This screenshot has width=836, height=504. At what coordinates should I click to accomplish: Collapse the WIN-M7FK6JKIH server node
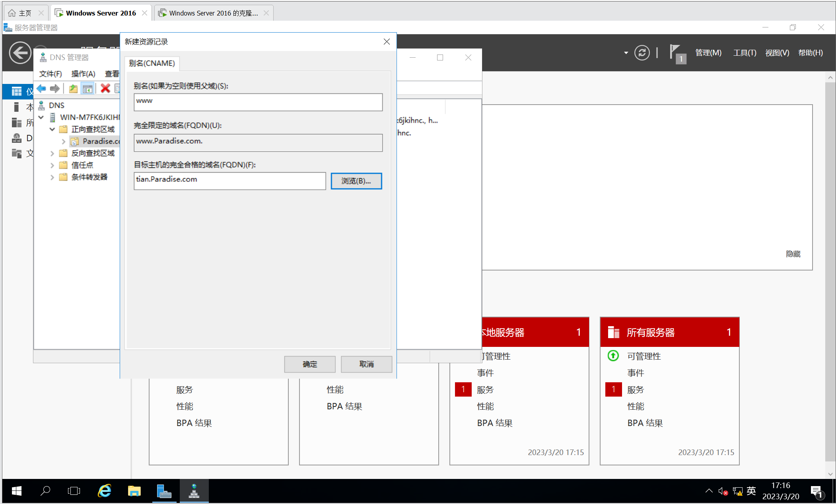coord(41,117)
